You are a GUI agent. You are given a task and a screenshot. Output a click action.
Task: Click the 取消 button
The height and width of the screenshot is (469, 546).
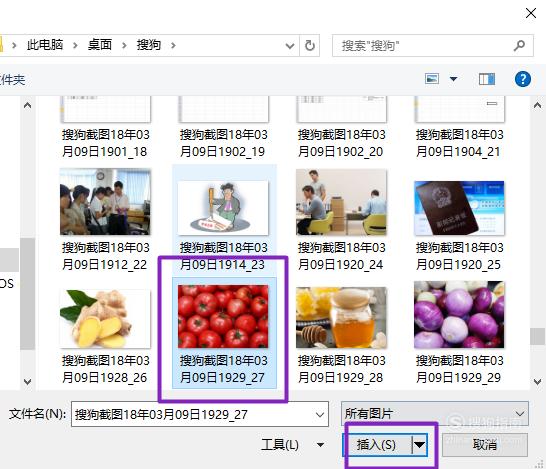485,445
